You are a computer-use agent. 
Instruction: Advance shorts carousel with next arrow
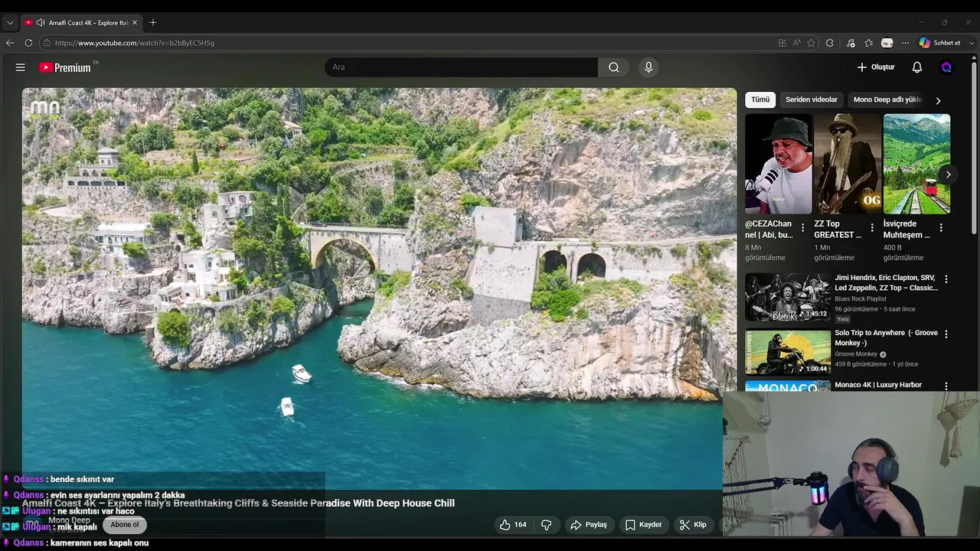(948, 174)
